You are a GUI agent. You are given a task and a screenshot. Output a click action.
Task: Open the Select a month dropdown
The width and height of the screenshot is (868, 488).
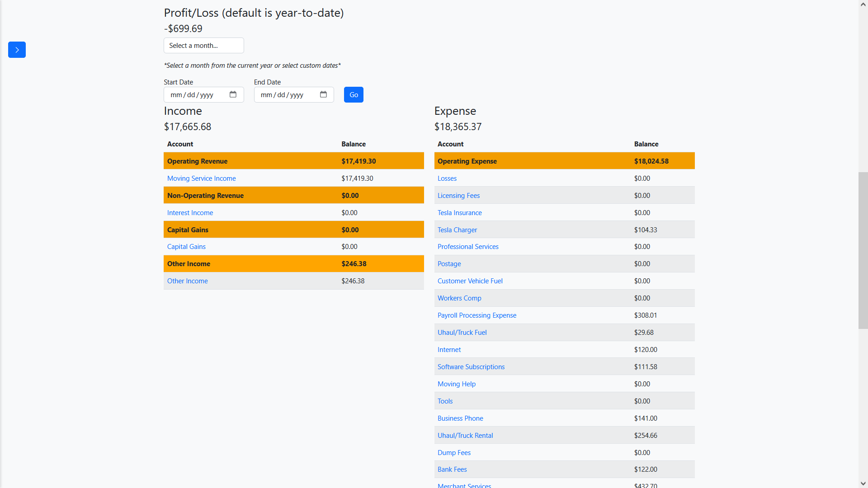click(x=203, y=45)
